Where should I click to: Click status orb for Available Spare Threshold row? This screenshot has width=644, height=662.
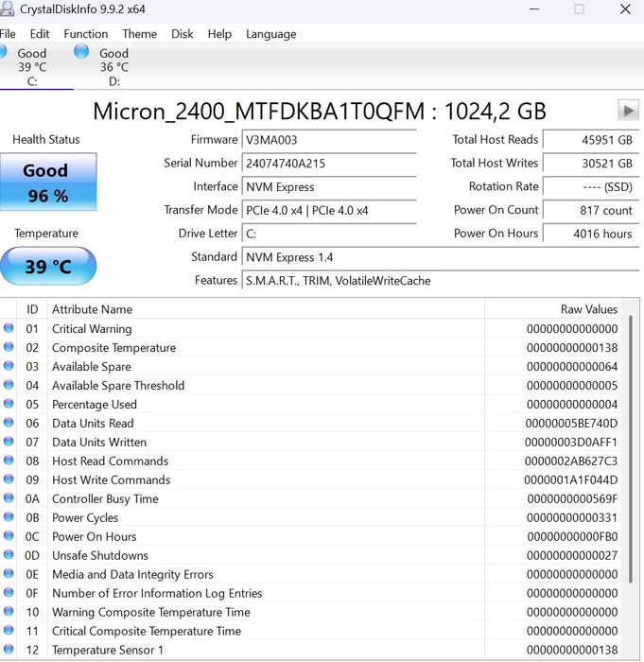tap(9, 385)
